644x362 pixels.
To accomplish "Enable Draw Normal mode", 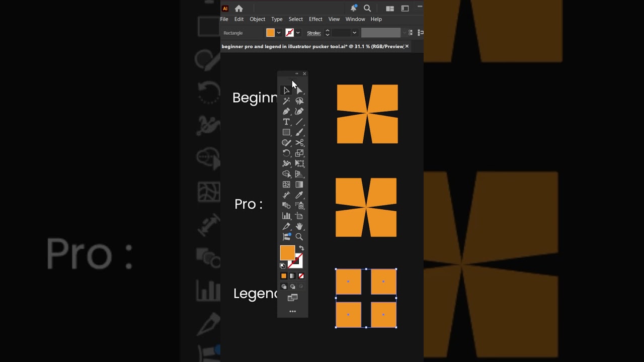I will pos(284,287).
